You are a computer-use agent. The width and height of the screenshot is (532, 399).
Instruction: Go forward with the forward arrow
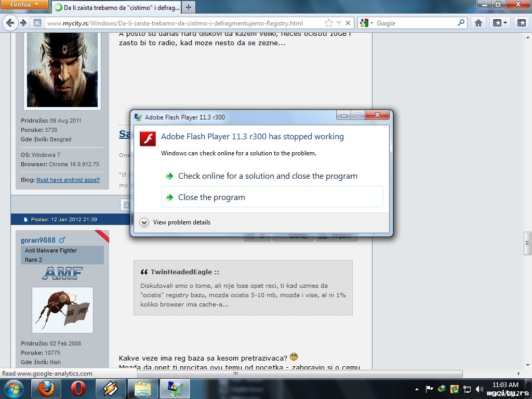(x=23, y=23)
